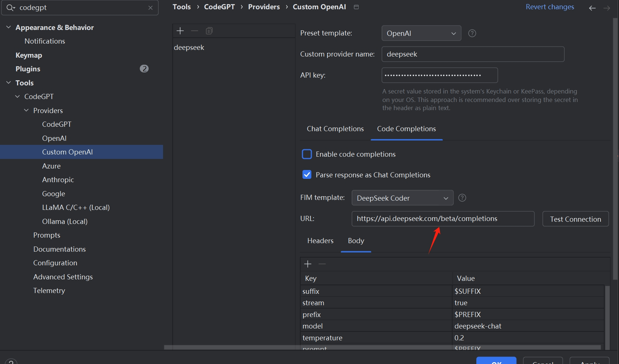Select the Code Completions tab

[406, 129]
